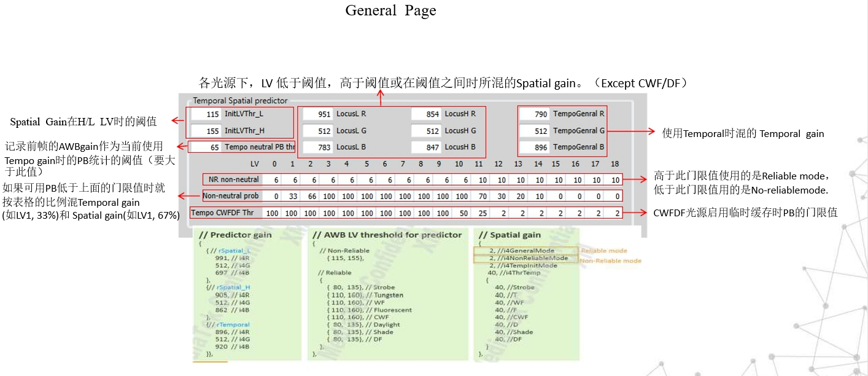Select the TempoGenral R input box
Viewport: 868px width, 376px height.
click(535, 114)
